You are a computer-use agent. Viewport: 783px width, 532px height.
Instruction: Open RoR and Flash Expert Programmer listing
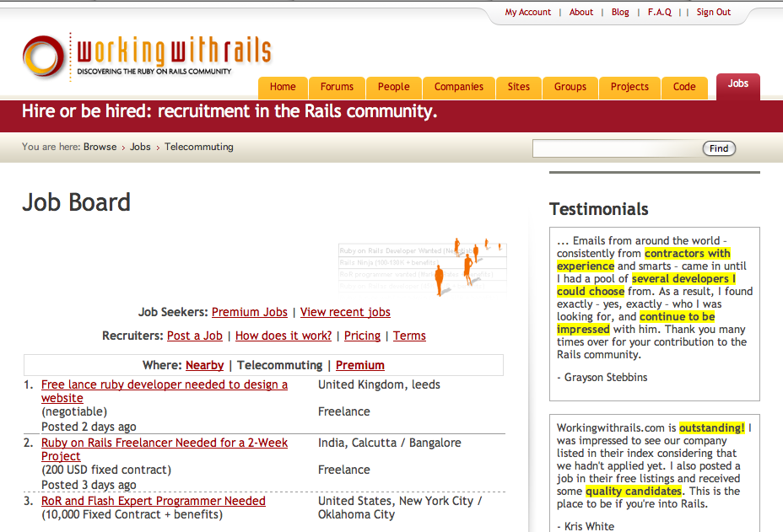click(x=154, y=501)
